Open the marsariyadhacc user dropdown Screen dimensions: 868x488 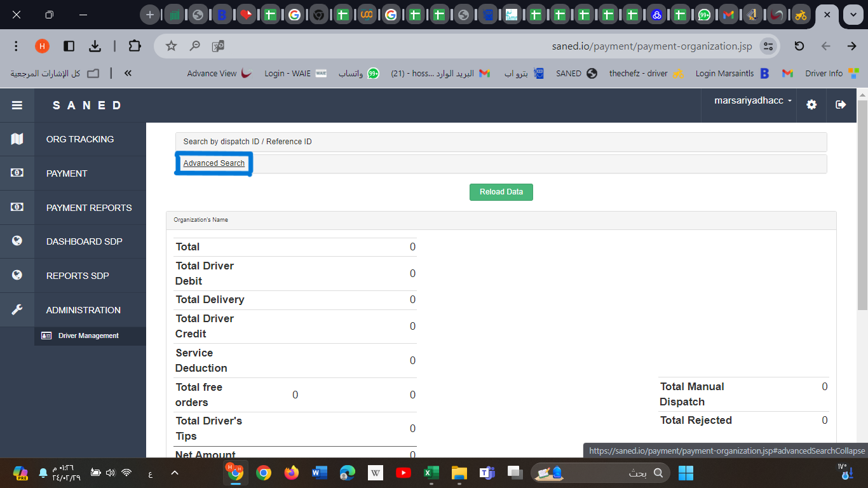[x=753, y=101]
